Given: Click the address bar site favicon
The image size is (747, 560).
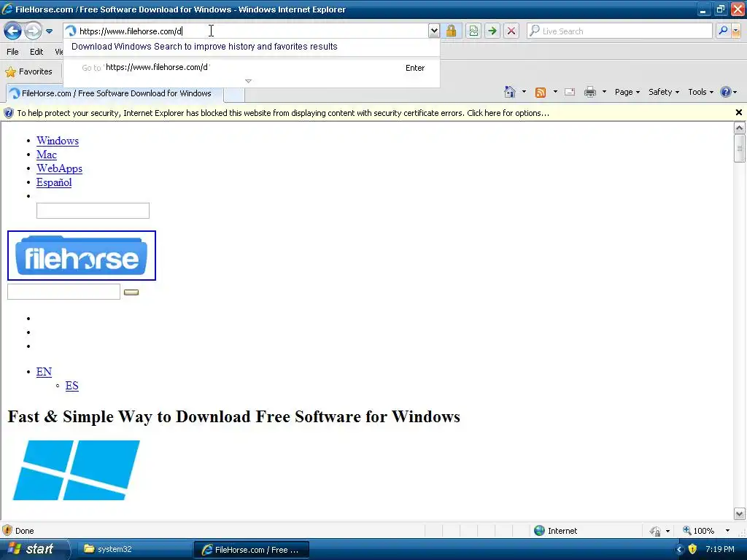Looking at the screenshot, I should pyautogui.click(x=71, y=31).
